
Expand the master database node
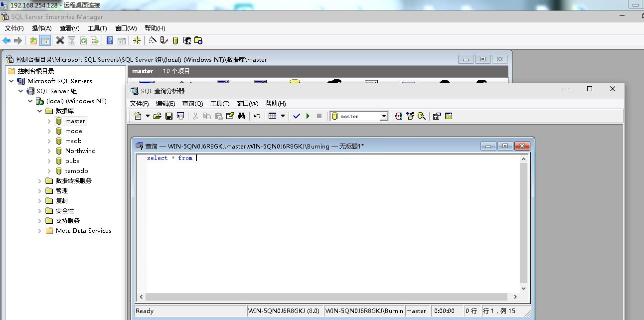[49, 121]
